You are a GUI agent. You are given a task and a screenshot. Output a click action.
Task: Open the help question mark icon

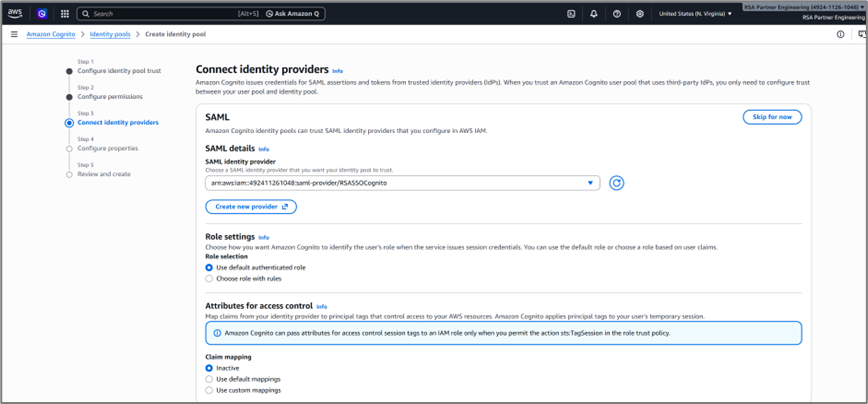(617, 14)
